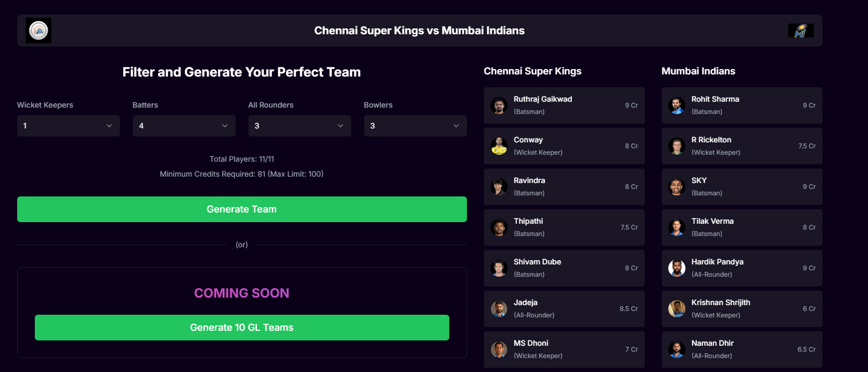Click Jadeja's 8.5 Cr credit value
The width and height of the screenshot is (868, 372).
pos(629,309)
